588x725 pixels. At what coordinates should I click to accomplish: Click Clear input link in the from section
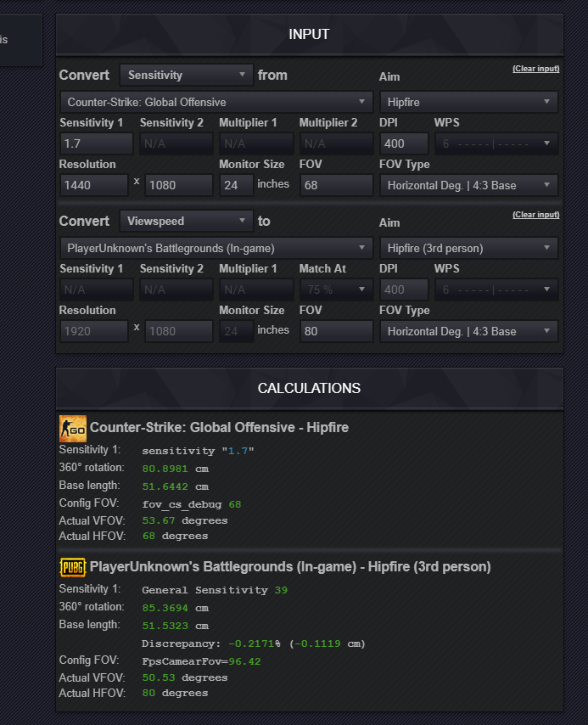[535, 69]
